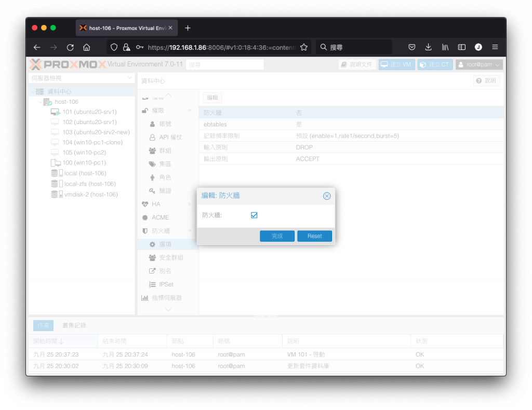Select the 輸入原則 DROP row
532x410 pixels.
tap(351, 147)
